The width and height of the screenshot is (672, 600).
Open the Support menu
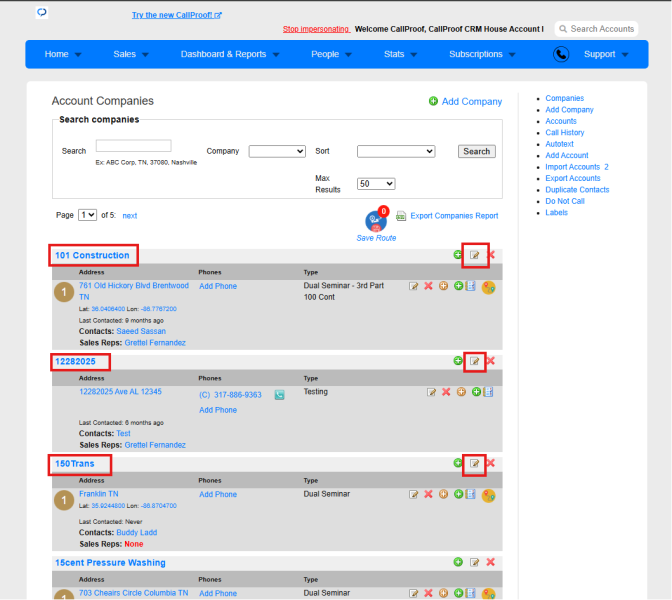[x=606, y=54]
